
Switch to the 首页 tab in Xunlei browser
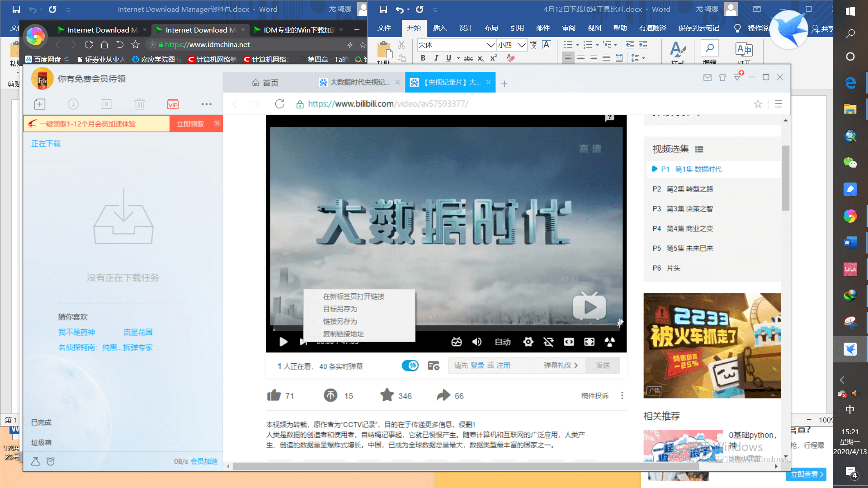point(269,83)
